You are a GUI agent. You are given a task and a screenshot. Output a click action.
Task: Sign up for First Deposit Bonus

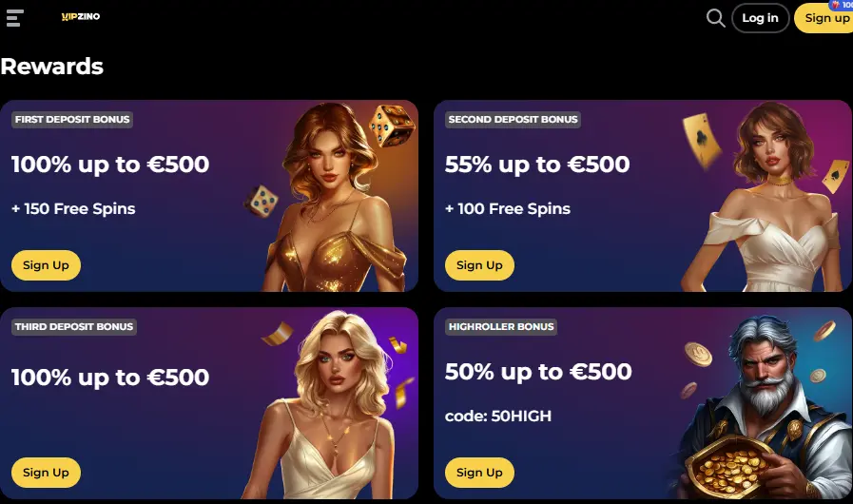[46, 265]
